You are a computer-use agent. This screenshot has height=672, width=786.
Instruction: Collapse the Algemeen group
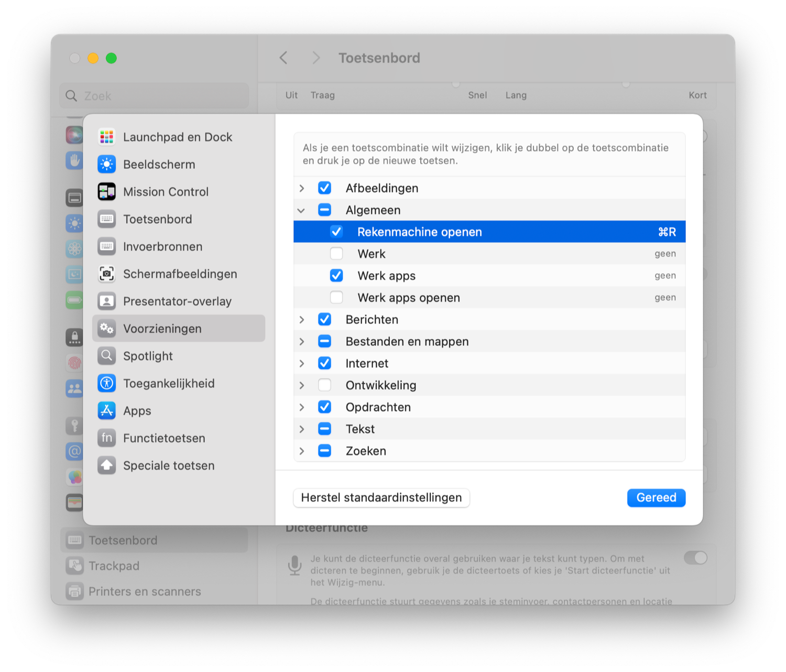coord(301,210)
